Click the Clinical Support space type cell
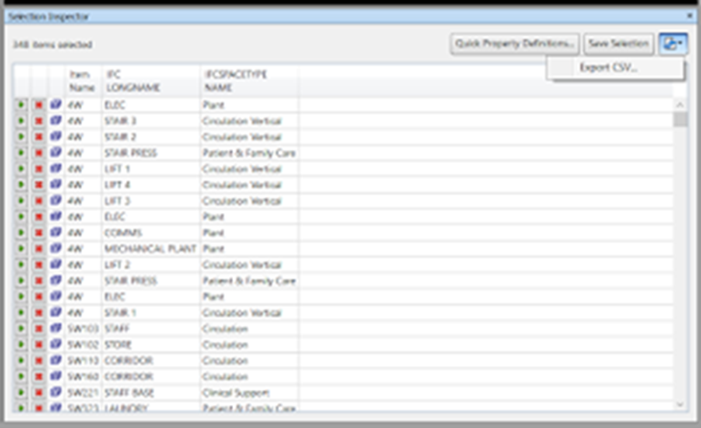701x428 pixels. 249,393
